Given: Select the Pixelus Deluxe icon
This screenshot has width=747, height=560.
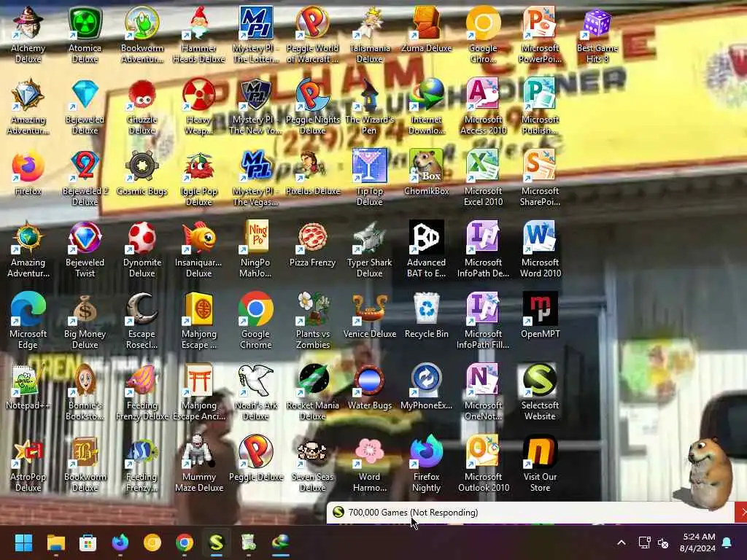Looking at the screenshot, I should coord(312,173).
